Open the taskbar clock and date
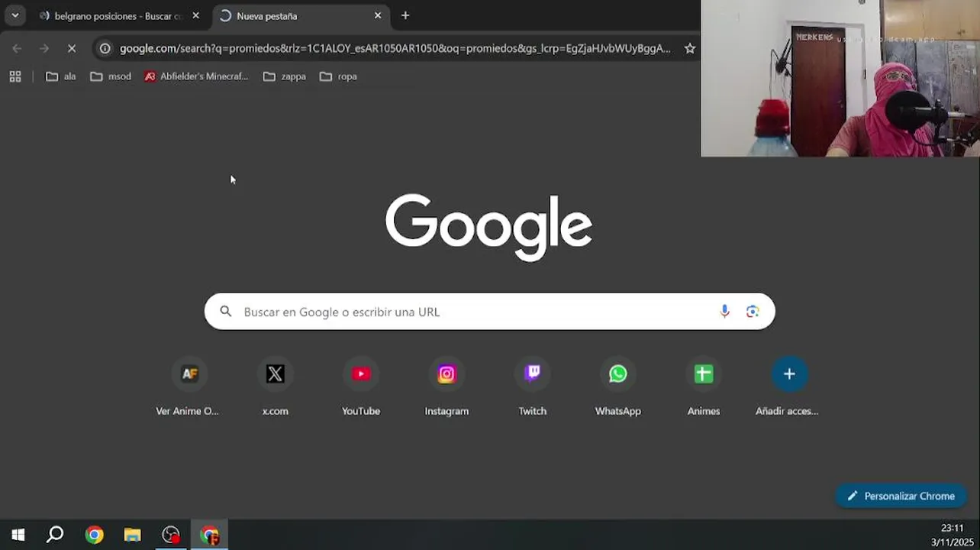This screenshot has width=980, height=550. pyautogui.click(x=951, y=535)
